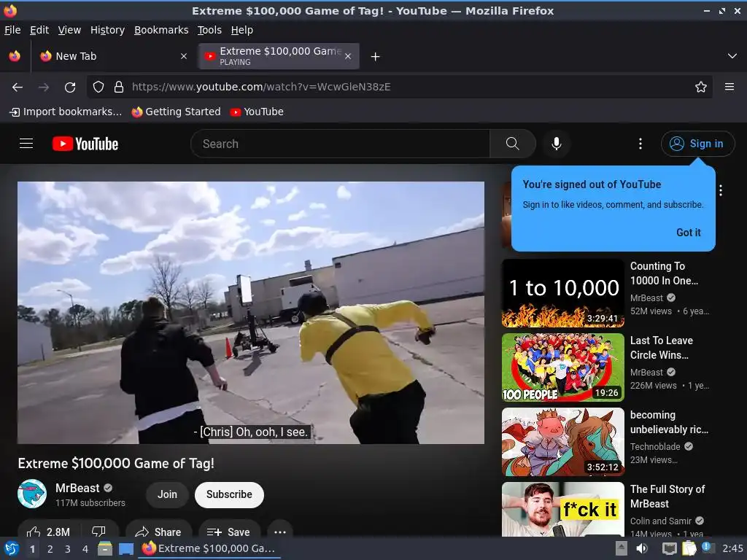Image resolution: width=747 pixels, height=560 pixels.
Task: Click the Sign in button
Action: click(x=697, y=144)
